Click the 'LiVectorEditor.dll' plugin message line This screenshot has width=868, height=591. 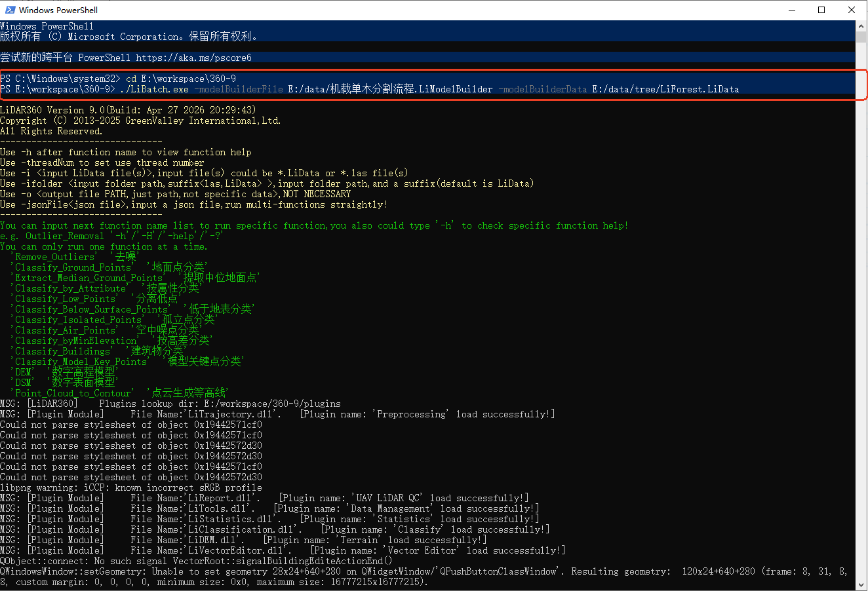tap(283, 550)
